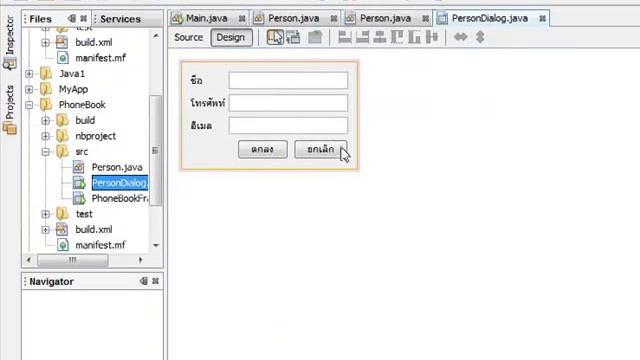The height and width of the screenshot is (360, 640).
Task: Click Center Vertically alignment icon
Action: (431, 37)
